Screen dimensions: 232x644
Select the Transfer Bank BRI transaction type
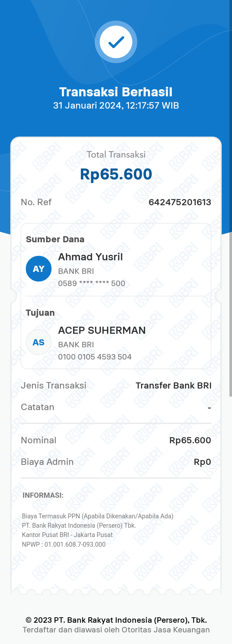click(x=173, y=386)
